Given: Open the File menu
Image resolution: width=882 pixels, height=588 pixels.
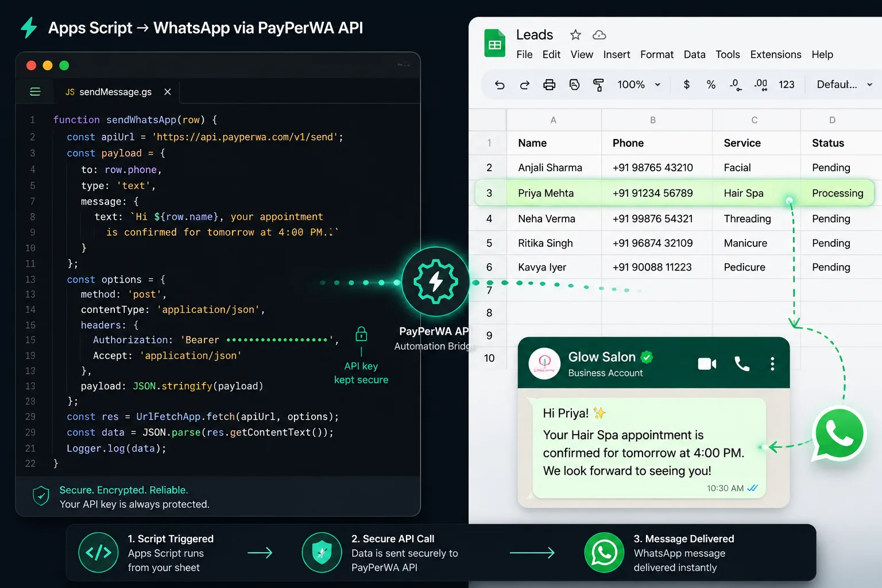Looking at the screenshot, I should [524, 55].
